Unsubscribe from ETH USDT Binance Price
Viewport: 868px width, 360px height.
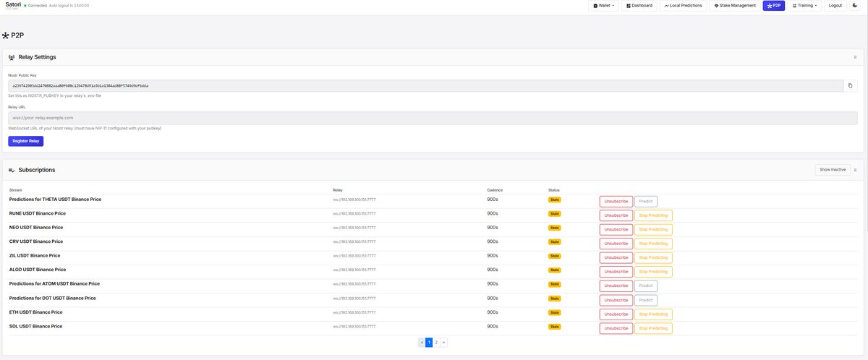pyautogui.click(x=616, y=314)
